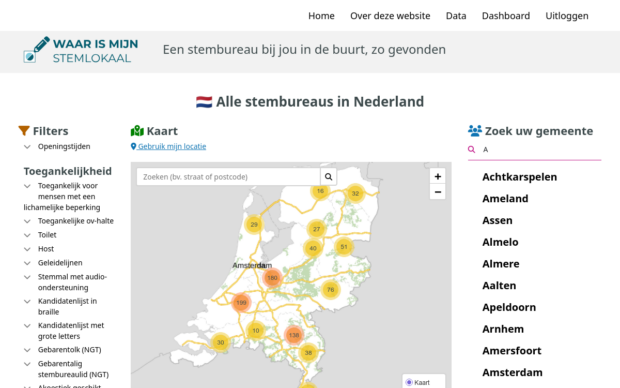
Task: Select Assen from gemeente list
Action: 497,220
